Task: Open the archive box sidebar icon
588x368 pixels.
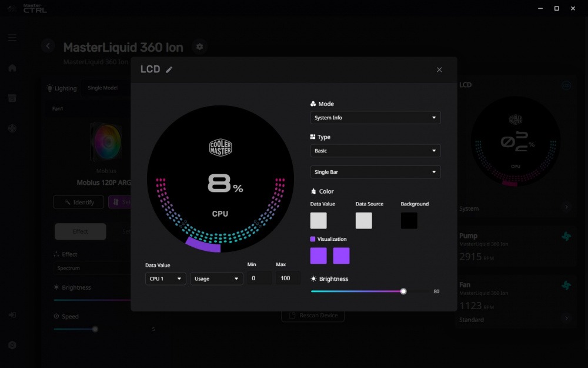Action: point(12,98)
